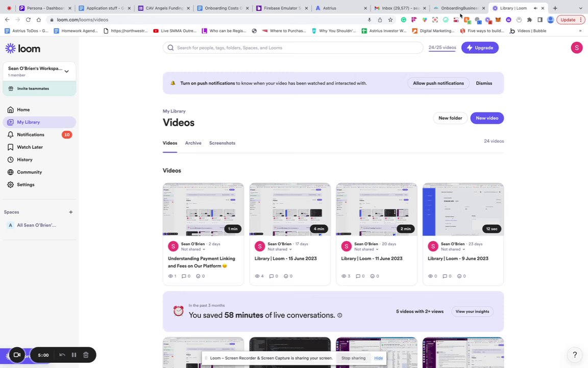Image resolution: width=588 pixels, height=368 pixels.
Task: Open Understanding Payment Linking video thumbnail
Action: pyautogui.click(x=203, y=209)
